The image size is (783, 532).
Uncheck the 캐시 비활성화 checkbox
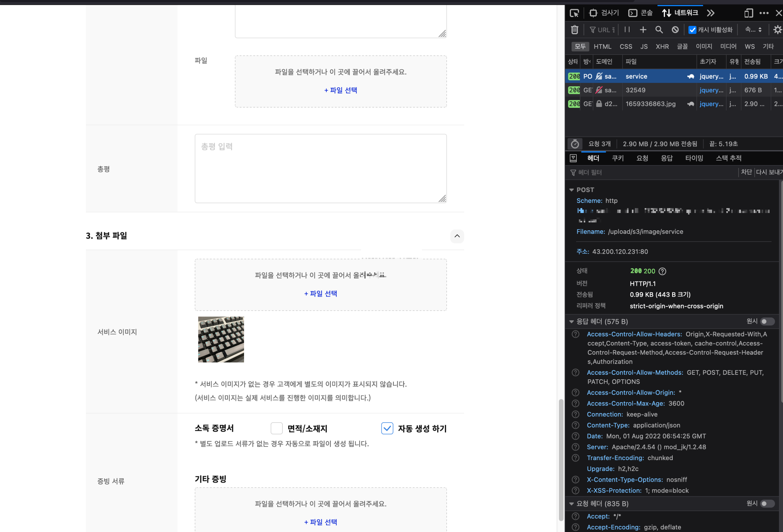[692, 30]
